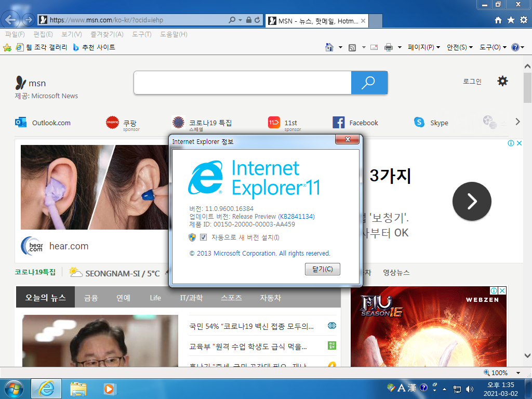This screenshot has height=399, width=532.
Task: Click the Add to Favorites bar star icon
Action: pos(7,47)
